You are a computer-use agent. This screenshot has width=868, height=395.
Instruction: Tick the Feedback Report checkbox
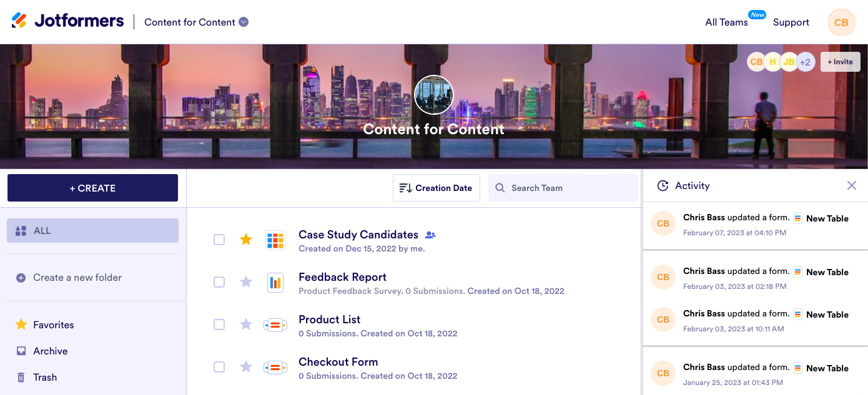tap(219, 282)
